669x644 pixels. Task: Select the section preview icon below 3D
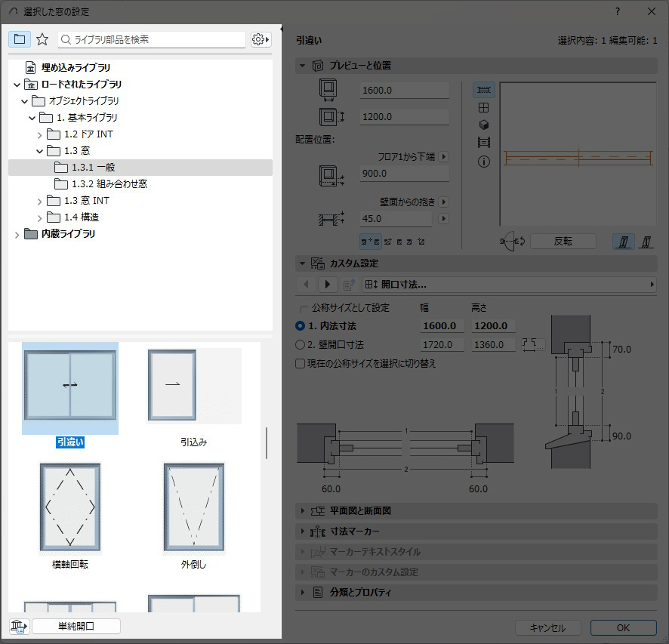point(484,143)
